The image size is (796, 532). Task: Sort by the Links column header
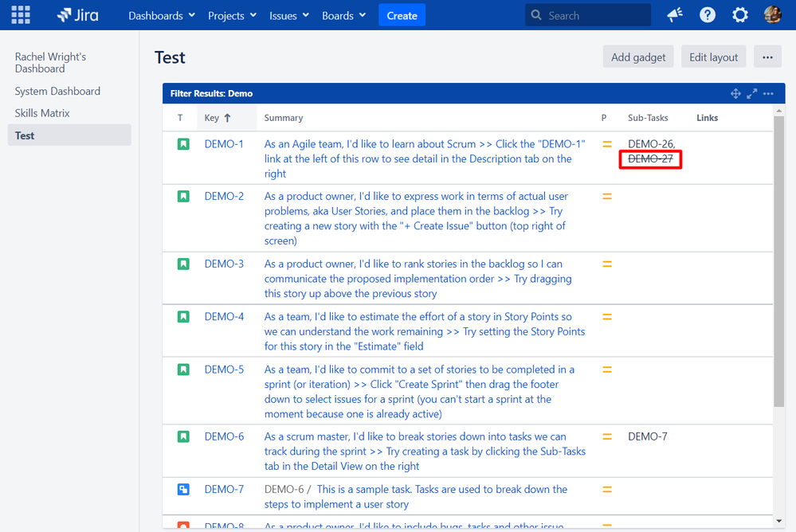[708, 118]
